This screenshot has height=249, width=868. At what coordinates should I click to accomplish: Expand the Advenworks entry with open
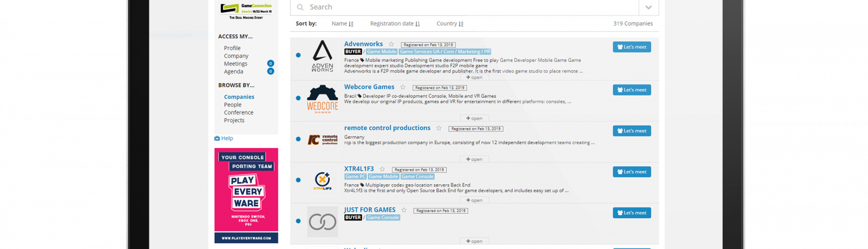coord(474,77)
